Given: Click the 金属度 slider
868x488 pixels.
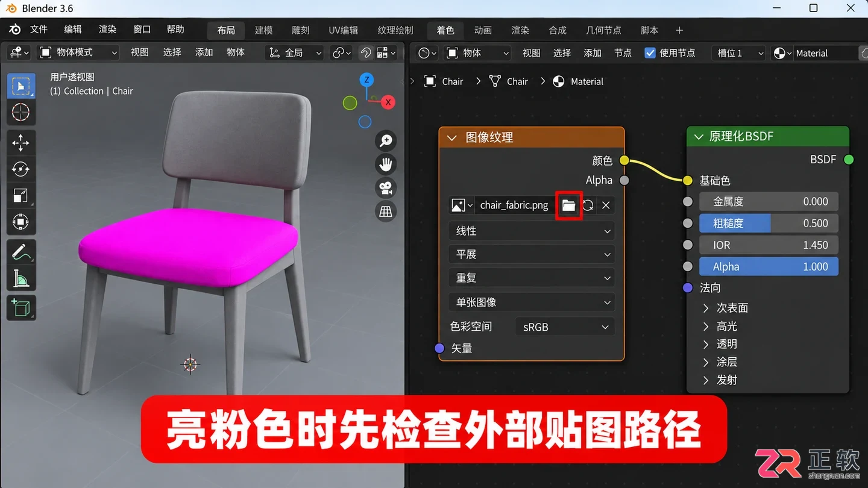Looking at the screenshot, I should tap(769, 202).
